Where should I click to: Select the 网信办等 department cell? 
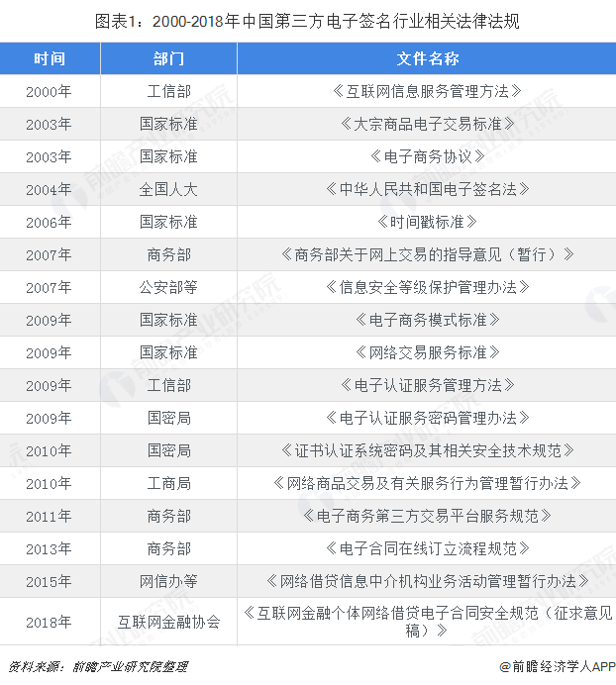tap(168, 581)
